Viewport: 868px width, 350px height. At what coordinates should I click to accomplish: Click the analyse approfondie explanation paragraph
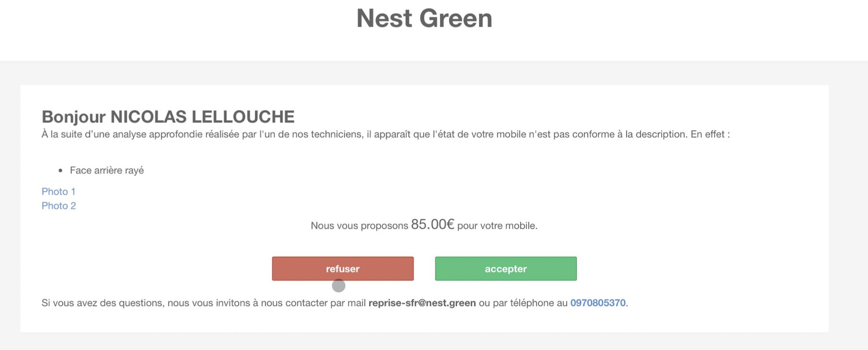[x=386, y=134]
